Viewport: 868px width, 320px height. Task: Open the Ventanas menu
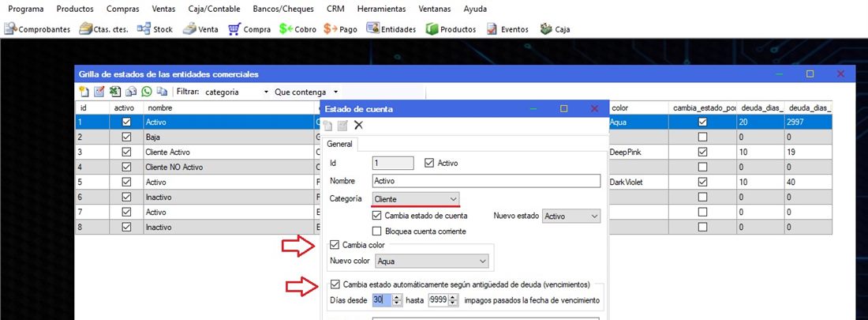pos(435,9)
